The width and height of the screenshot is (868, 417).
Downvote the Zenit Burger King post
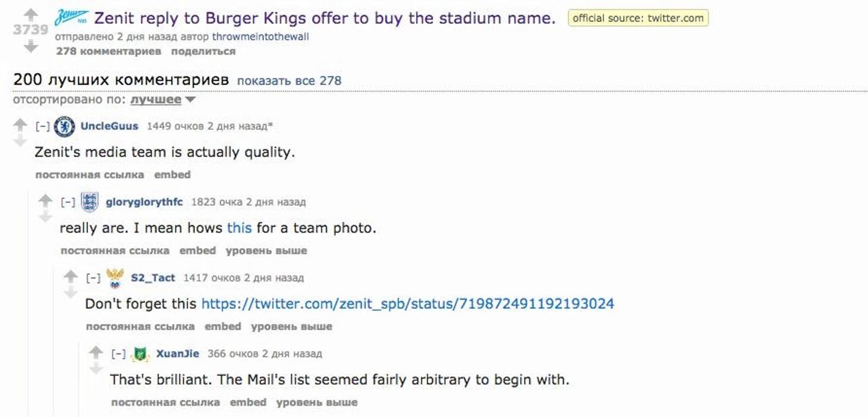[x=30, y=46]
